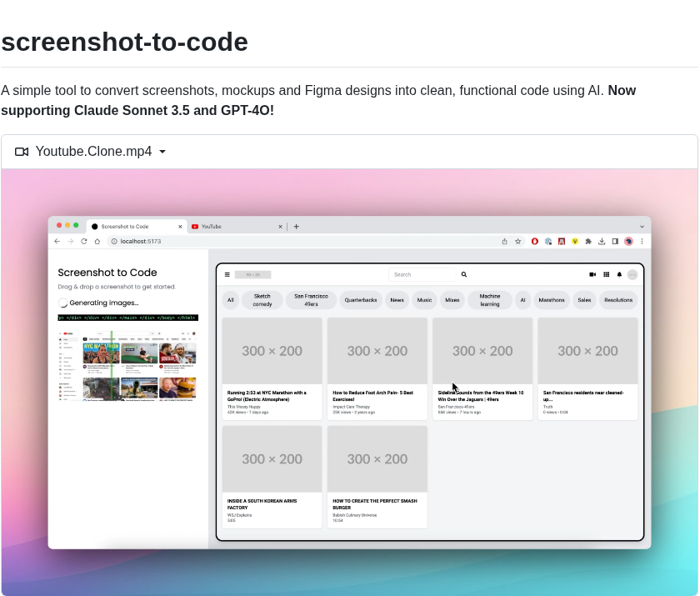Select the AI chip
Screen dimensions: 700x596
[522, 300]
